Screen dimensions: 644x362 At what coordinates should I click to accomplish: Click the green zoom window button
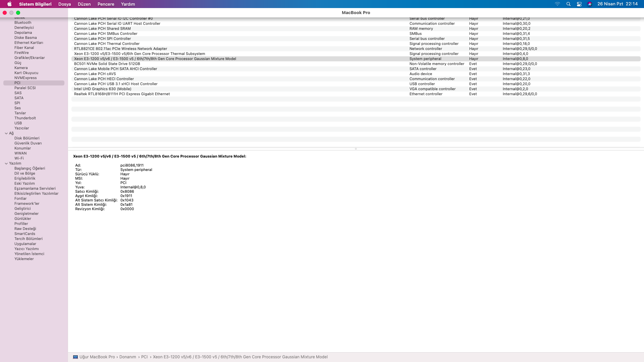click(18, 13)
